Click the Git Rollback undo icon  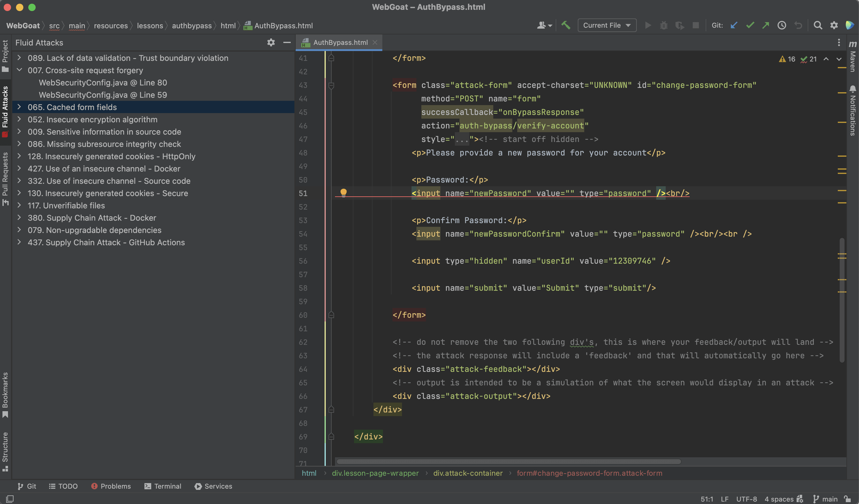point(798,25)
